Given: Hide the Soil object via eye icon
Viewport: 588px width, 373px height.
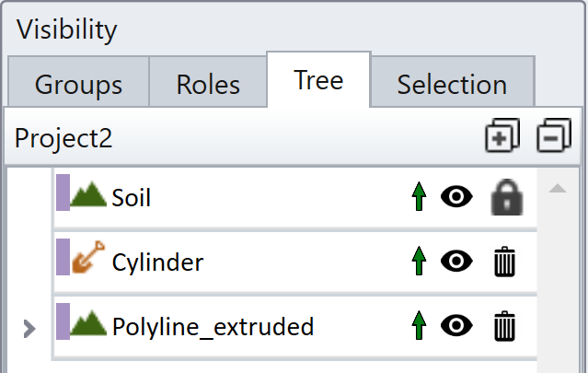Looking at the screenshot, I should point(456,197).
